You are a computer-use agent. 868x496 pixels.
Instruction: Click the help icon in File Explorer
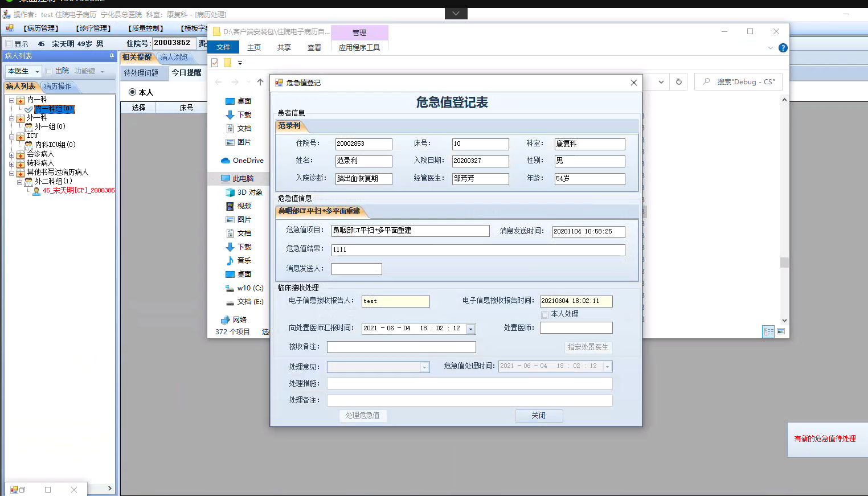783,48
